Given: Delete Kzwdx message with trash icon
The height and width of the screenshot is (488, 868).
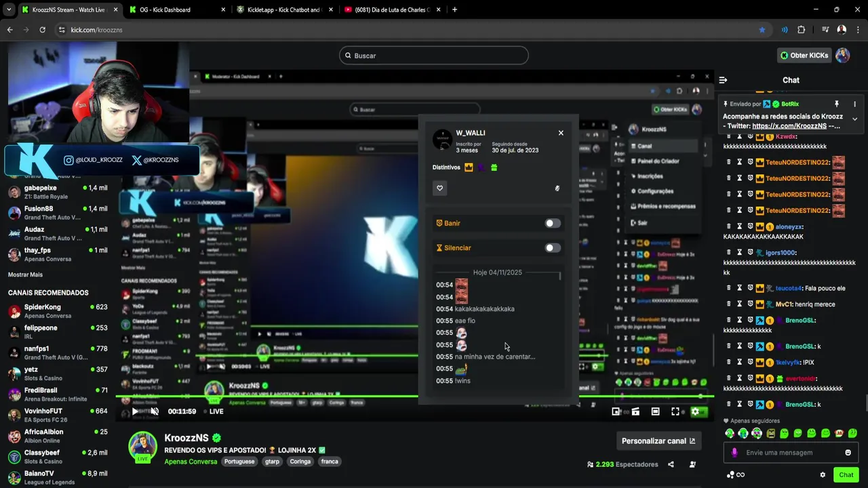Looking at the screenshot, I should click(x=729, y=137).
